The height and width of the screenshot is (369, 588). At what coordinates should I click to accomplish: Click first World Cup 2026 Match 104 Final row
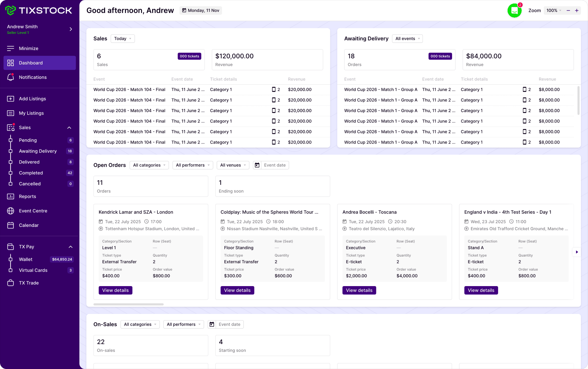click(x=208, y=89)
